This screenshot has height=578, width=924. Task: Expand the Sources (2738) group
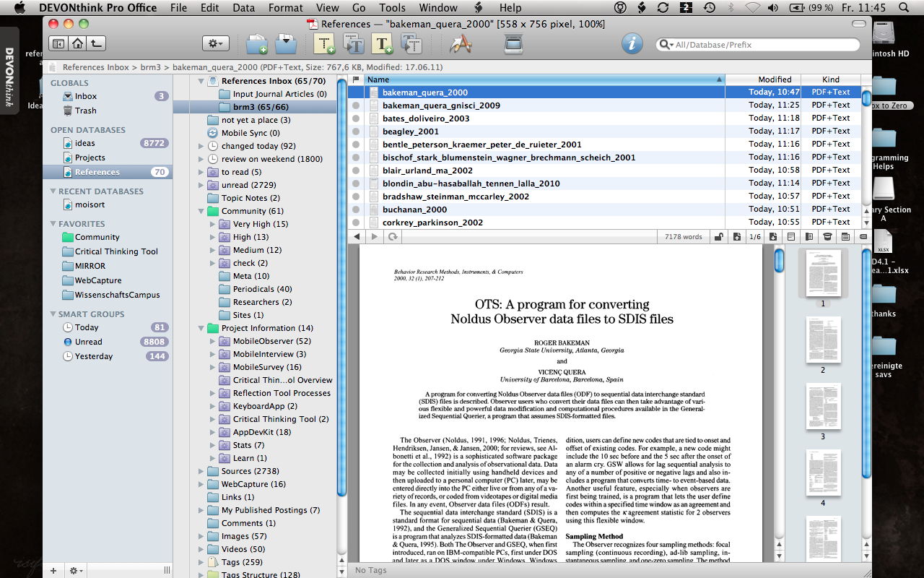(x=202, y=471)
